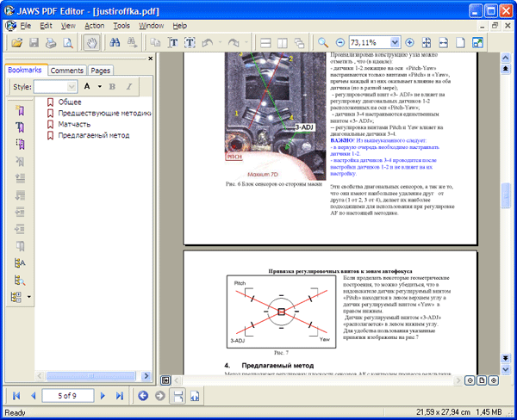Open the font color A dropdown arrow
The image size is (517, 420).
coord(99,87)
